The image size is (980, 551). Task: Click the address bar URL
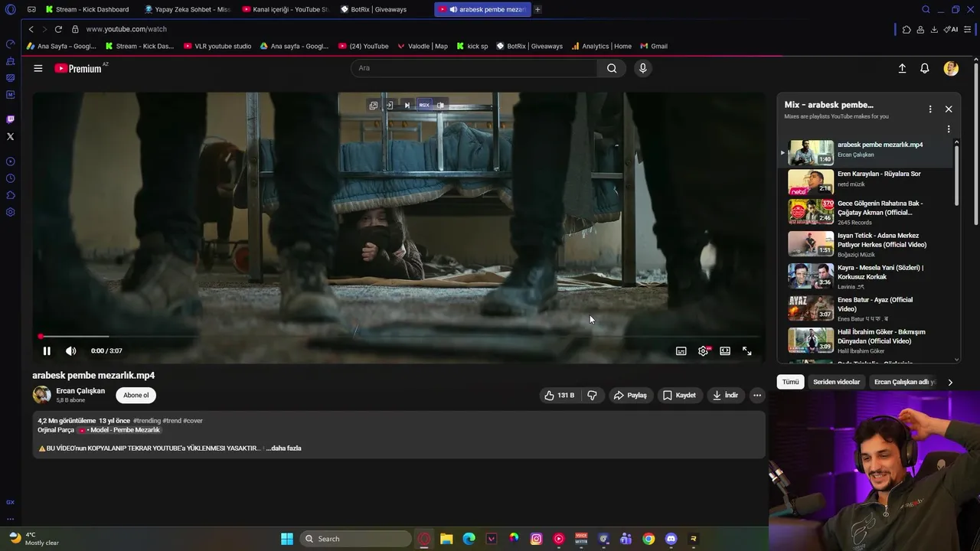(126, 29)
